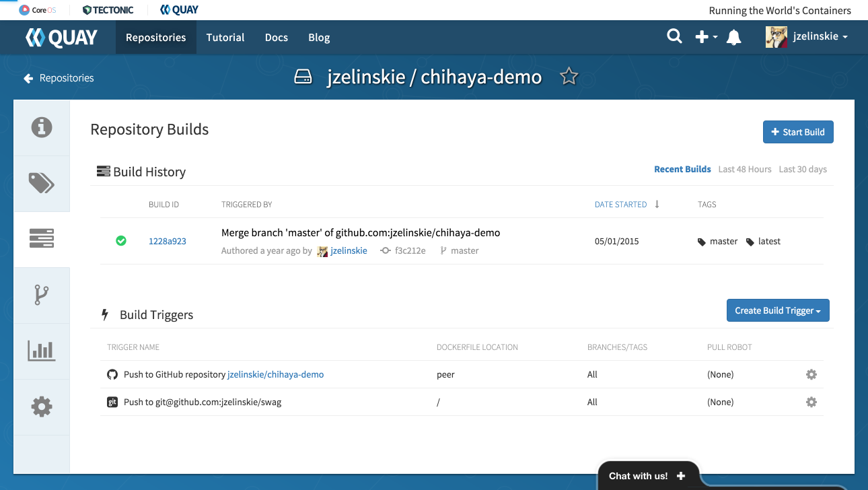868x490 pixels.
Task: Click the commit icon beside f3c212e
Action: (x=386, y=250)
